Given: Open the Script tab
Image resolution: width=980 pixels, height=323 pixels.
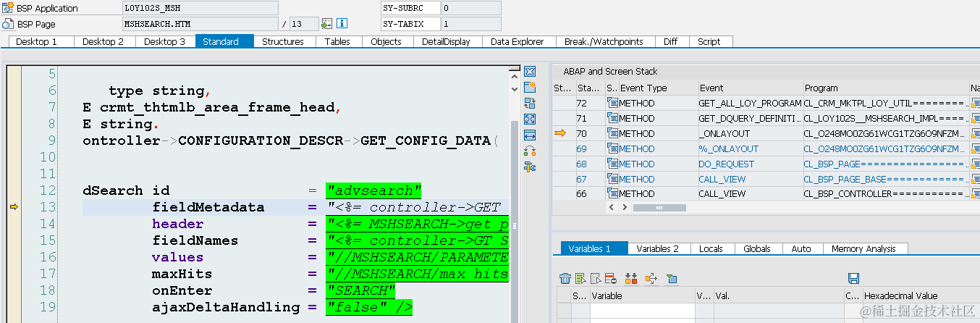Looking at the screenshot, I should click(x=709, y=41).
